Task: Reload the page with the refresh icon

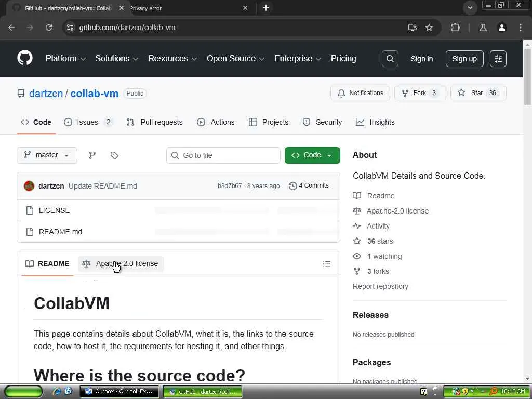Action: 49,28
